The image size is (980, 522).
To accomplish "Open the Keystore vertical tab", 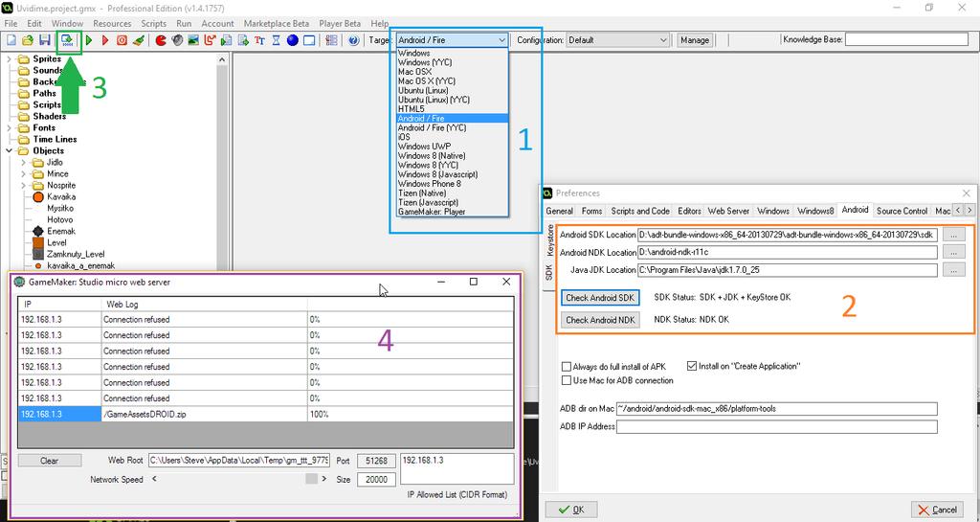I will point(549,240).
